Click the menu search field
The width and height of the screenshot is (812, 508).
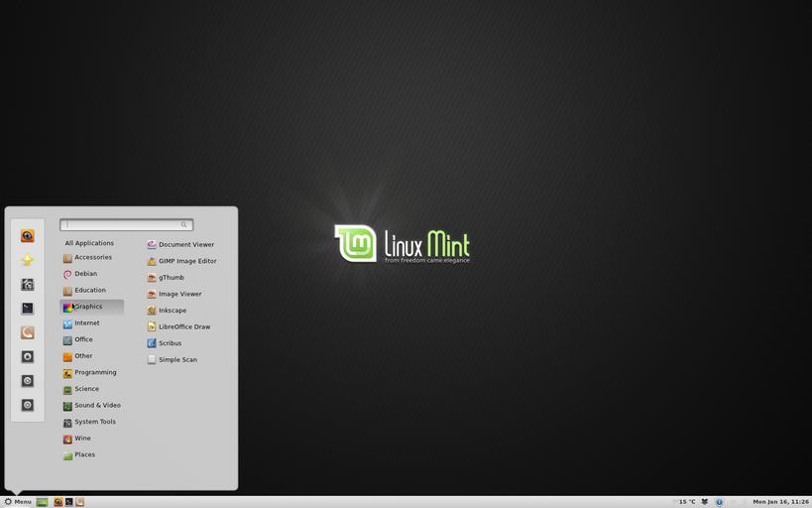(x=125, y=225)
